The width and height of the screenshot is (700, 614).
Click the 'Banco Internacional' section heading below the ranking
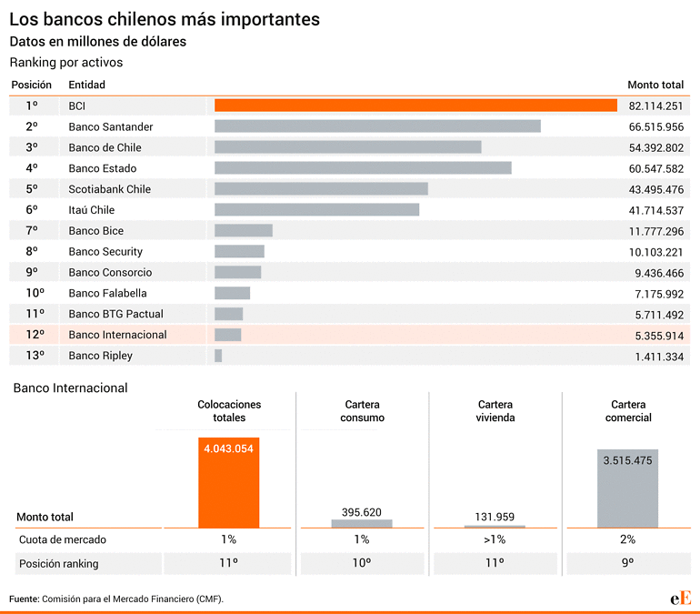tap(71, 388)
